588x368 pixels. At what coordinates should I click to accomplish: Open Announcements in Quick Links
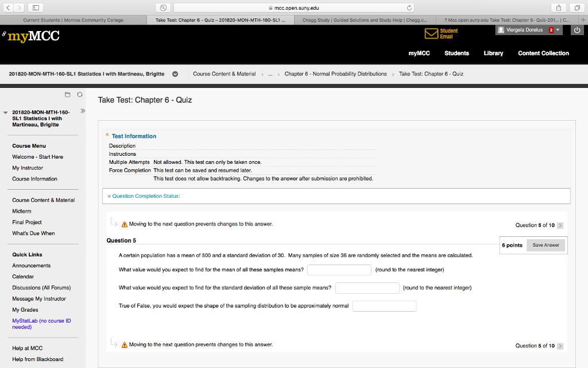pos(31,266)
